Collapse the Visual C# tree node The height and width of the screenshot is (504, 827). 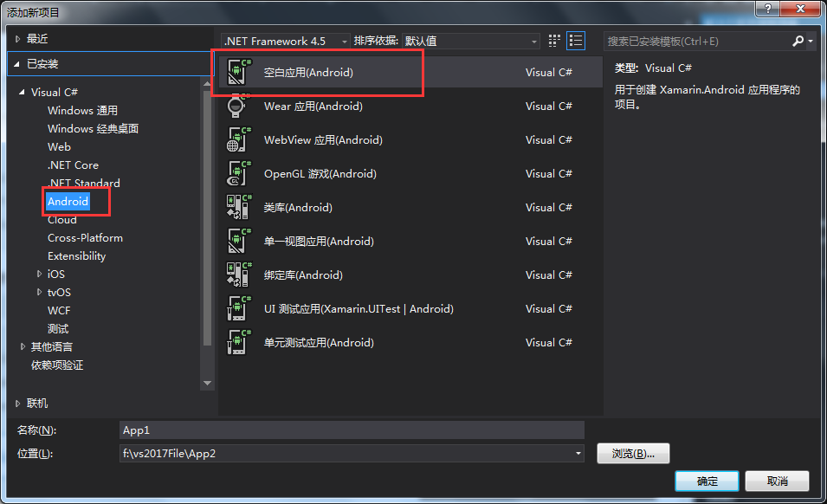pyautogui.click(x=22, y=92)
